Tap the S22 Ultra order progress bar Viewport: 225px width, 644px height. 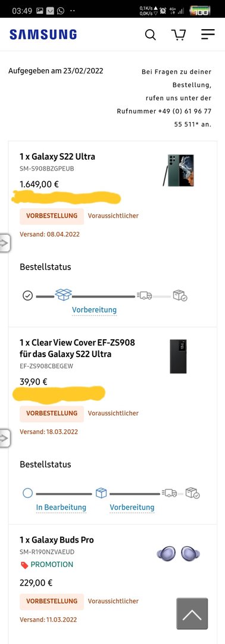point(105,295)
